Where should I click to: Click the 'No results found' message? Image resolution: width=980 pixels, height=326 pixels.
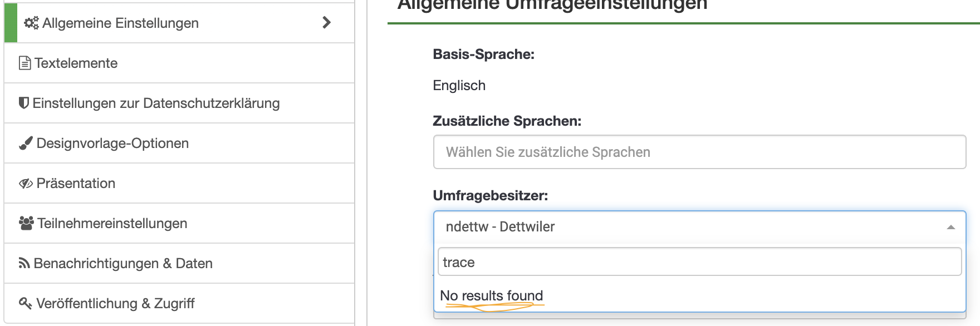(x=491, y=296)
